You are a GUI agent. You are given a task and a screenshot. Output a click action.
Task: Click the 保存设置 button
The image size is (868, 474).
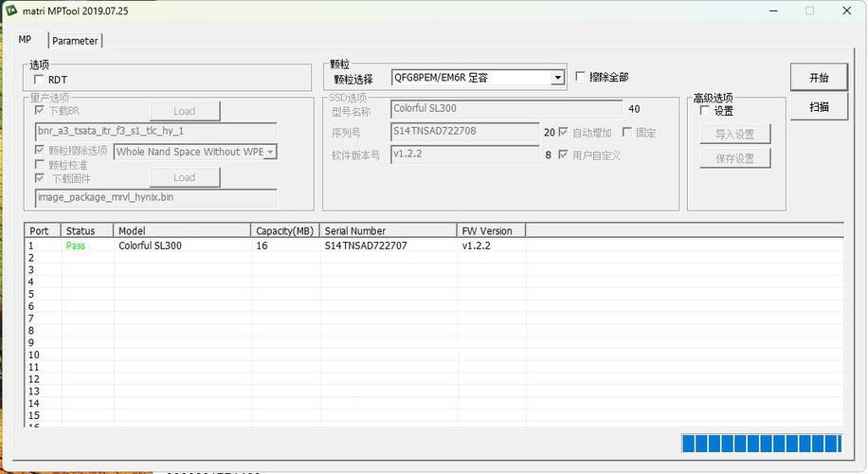click(734, 159)
